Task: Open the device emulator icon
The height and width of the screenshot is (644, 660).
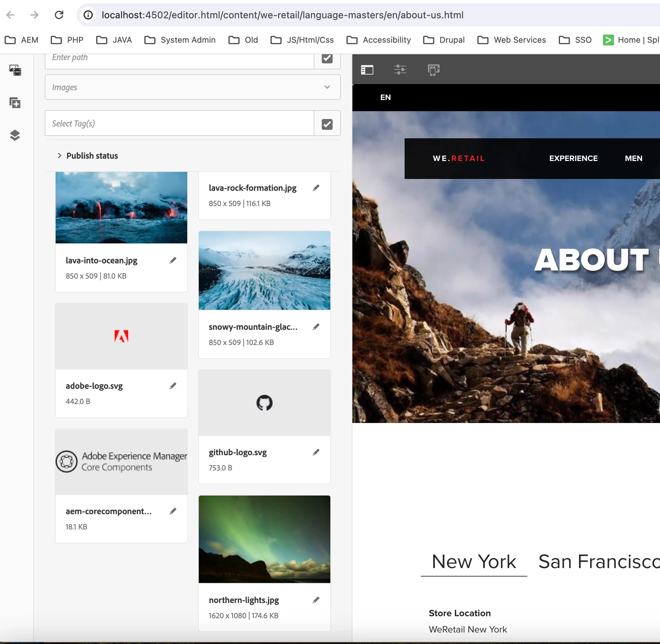Action: point(433,70)
